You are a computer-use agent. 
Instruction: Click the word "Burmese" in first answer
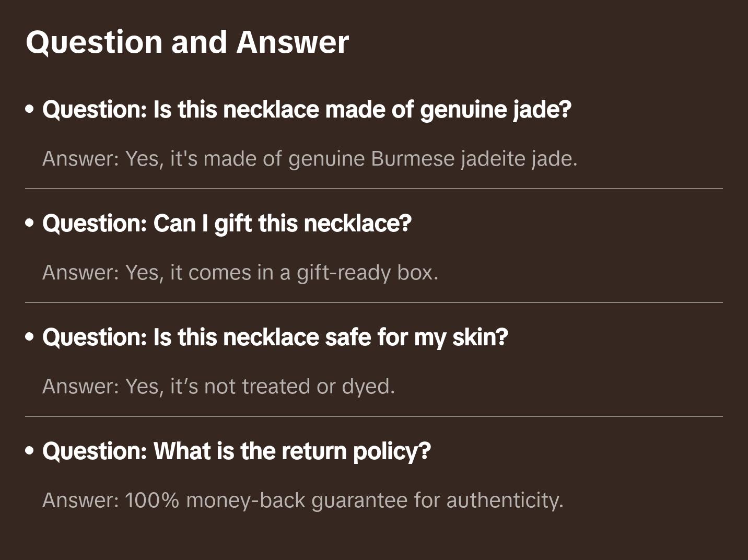click(x=413, y=158)
